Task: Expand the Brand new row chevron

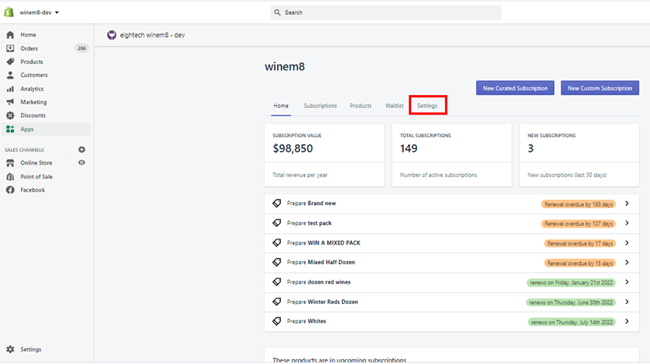Action: click(627, 204)
